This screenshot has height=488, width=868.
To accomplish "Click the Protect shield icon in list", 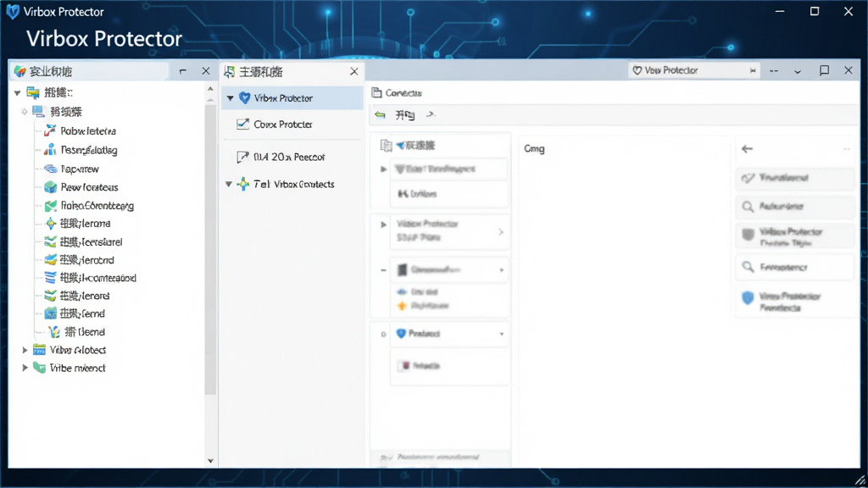I will tap(401, 333).
